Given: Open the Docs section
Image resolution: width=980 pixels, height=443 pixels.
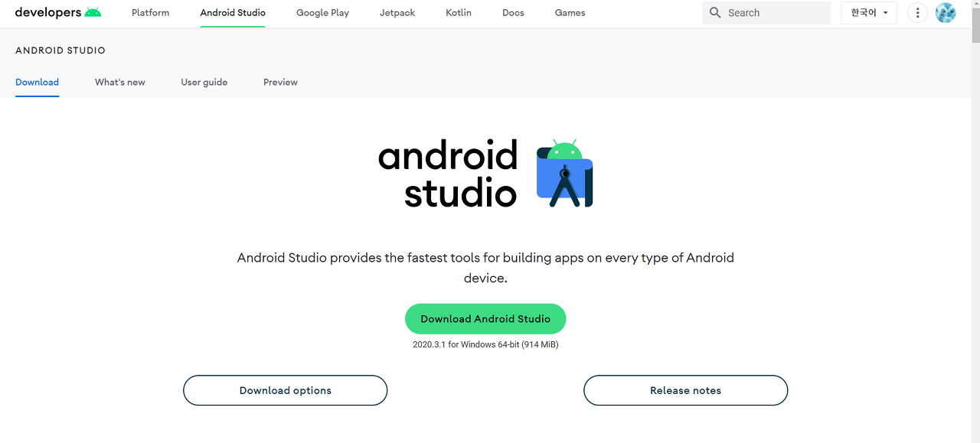Looking at the screenshot, I should 513,13.
